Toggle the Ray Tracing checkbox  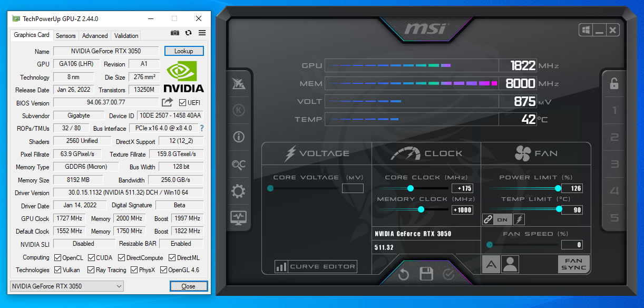click(x=91, y=270)
